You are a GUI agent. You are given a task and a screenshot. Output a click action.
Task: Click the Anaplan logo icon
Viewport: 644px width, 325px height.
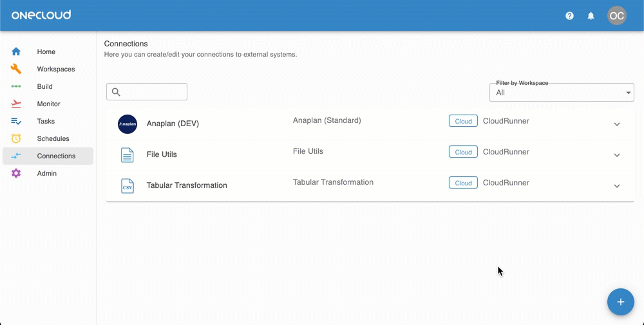128,124
